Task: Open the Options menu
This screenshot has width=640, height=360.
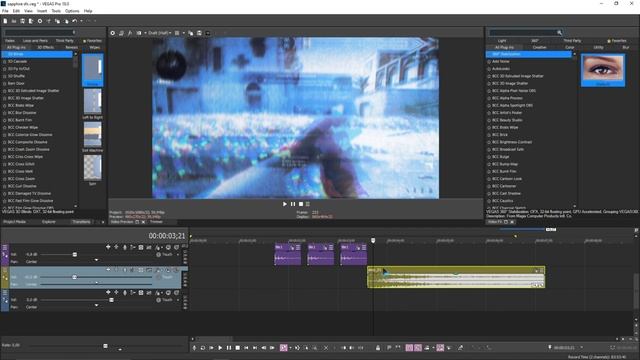Action: click(72, 11)
